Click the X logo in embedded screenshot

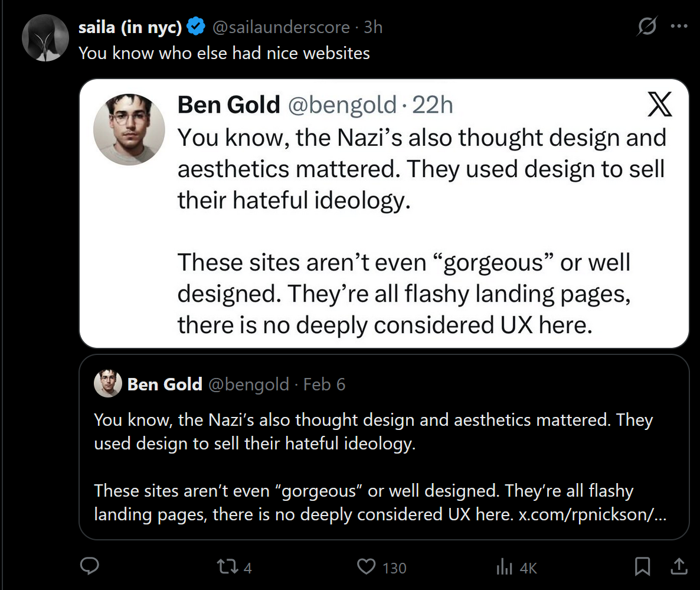pos(659,105)
